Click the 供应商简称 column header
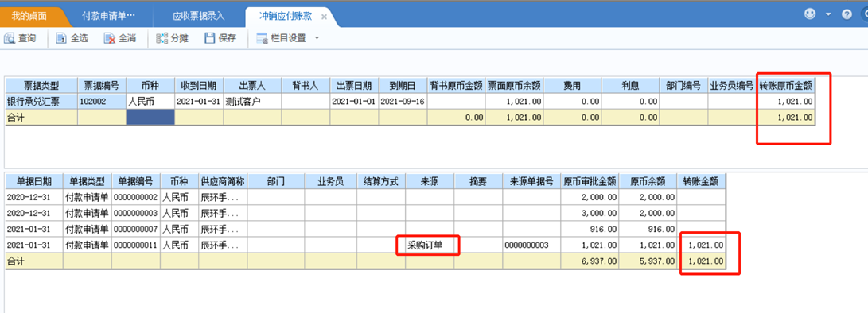The width and height of the screenshot is (868, 313). click(x=223, y=181)
